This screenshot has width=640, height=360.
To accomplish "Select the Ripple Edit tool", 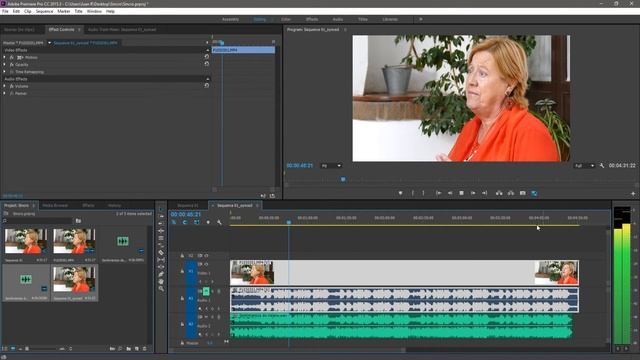I will 161,224.
